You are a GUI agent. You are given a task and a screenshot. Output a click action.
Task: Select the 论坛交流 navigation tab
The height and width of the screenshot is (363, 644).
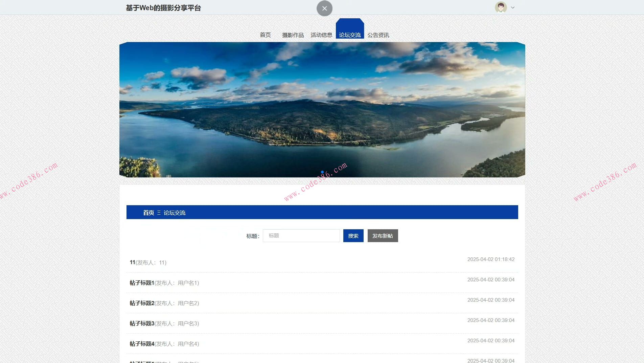[350, 35]
